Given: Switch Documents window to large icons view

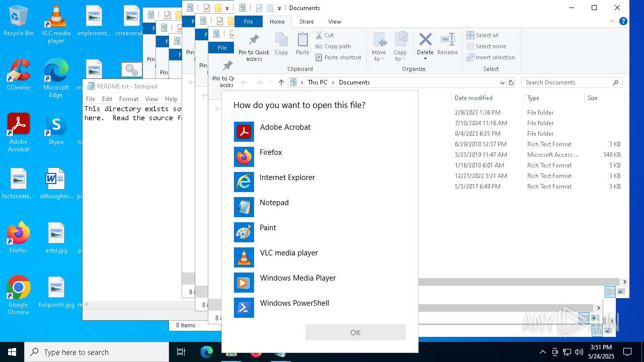Looking at the screenshot, I should coord(621,292).
